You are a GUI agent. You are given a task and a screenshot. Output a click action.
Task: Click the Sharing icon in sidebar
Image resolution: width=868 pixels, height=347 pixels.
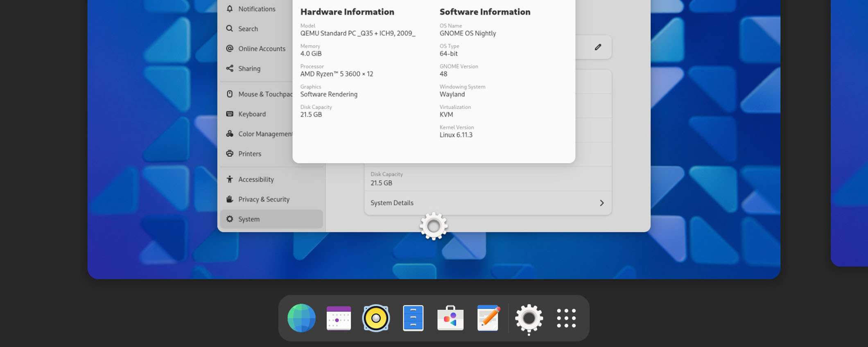coord(230,68)
